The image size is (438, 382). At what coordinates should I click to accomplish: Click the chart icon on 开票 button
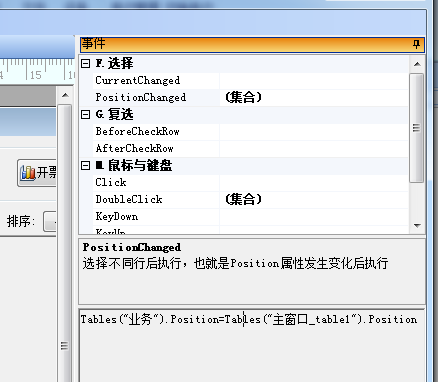click(x=28, y=173)
